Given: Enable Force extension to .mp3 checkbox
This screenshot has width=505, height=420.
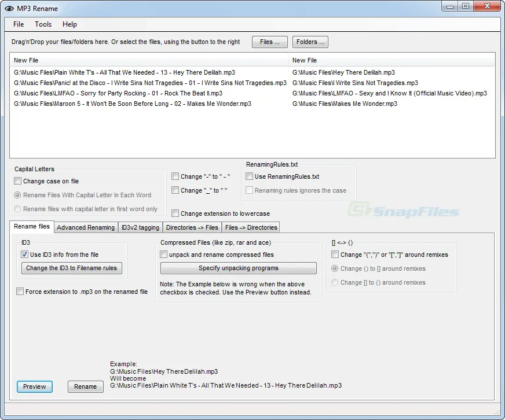Looking at the screenshot, I should coord(20,292).
